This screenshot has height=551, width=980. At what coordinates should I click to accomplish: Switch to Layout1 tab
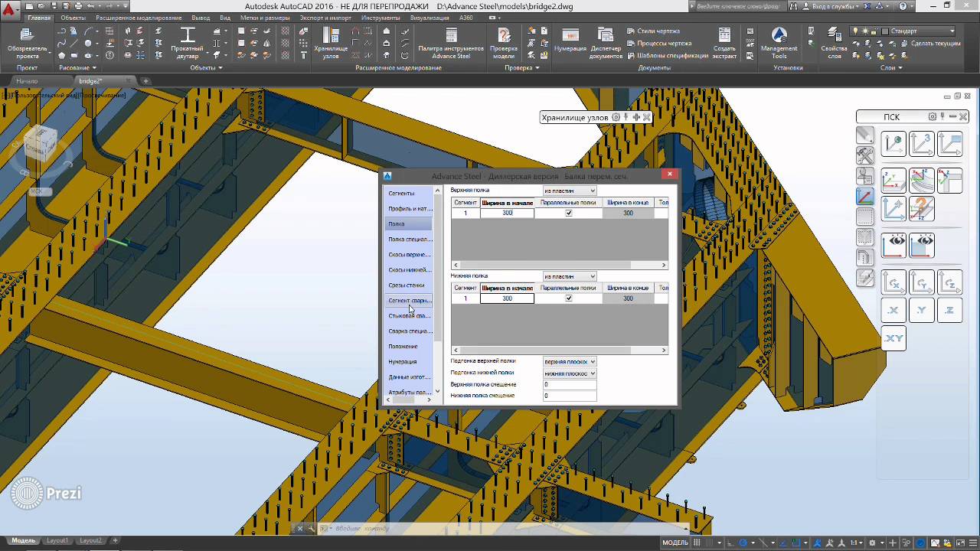(57, 540)
